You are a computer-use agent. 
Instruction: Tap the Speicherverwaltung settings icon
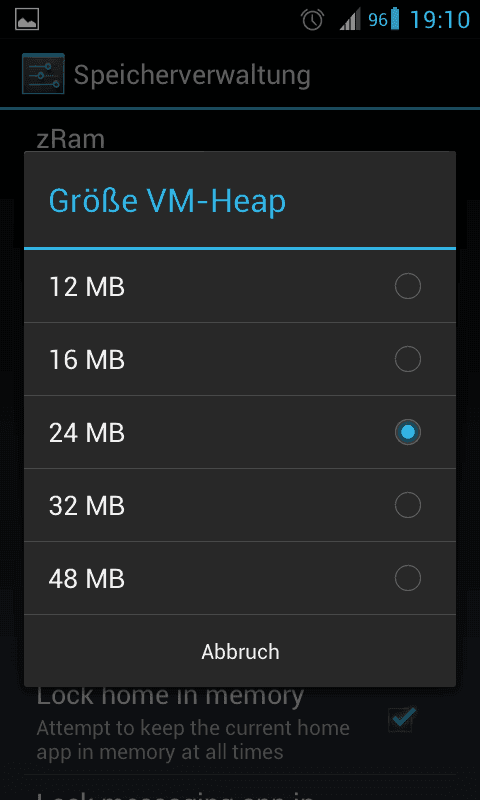tap(43, 74)
